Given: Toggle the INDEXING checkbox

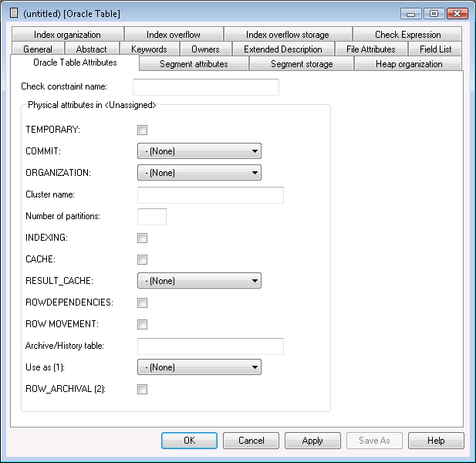Looking at the screenshot, I should 142,238.
